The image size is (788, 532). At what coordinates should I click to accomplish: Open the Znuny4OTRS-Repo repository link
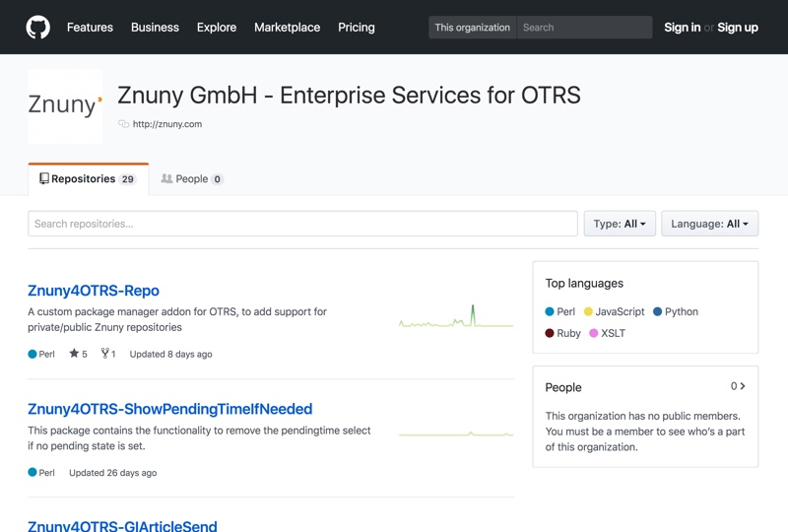coord(94,291)
